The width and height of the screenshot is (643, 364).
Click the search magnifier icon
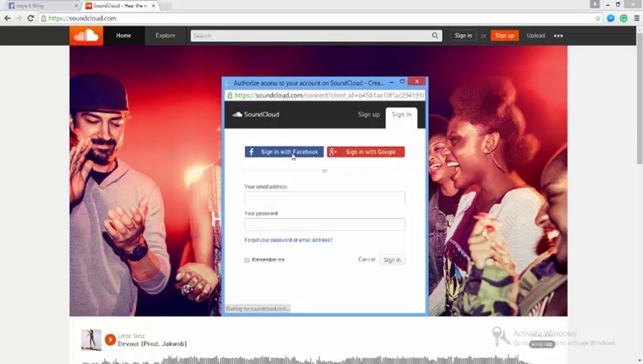[x=435, y=36]
